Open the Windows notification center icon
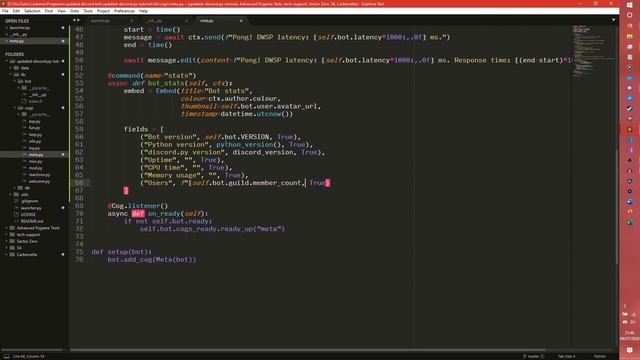This screenshot has width=640, height=360. pos(629,350)
